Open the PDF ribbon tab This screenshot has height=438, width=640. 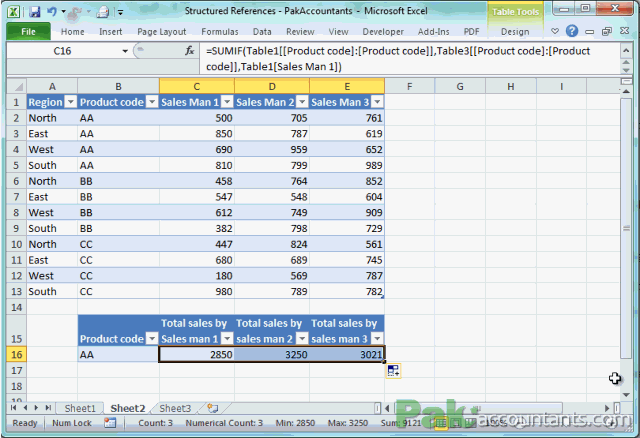tap(471, 31)
